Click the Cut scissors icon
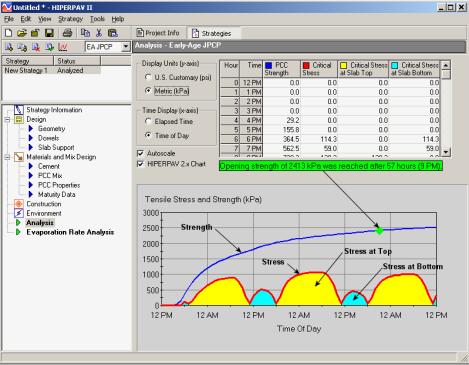 99,33
